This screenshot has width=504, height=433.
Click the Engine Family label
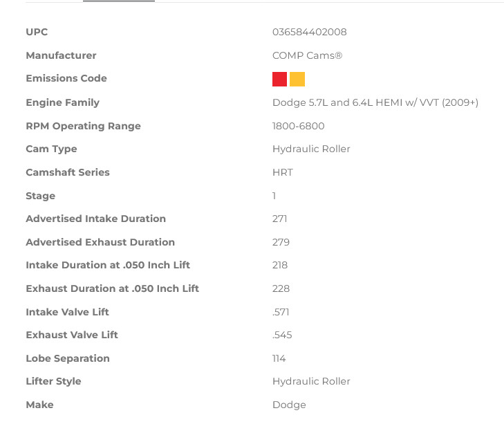click(x=63, y=102)
